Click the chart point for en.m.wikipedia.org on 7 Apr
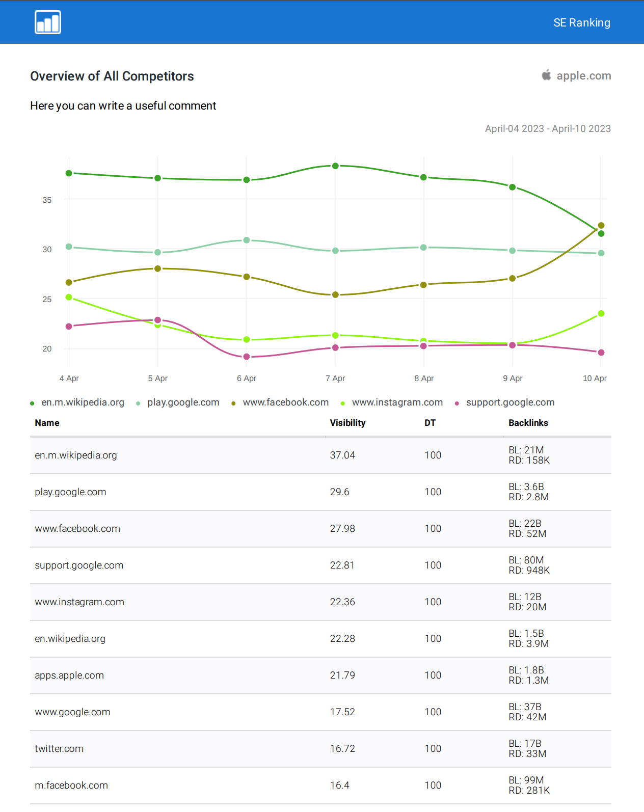Image resolution: width=644 pixels, height=812 pixels. pyautogui.click(x=335, y=166)
